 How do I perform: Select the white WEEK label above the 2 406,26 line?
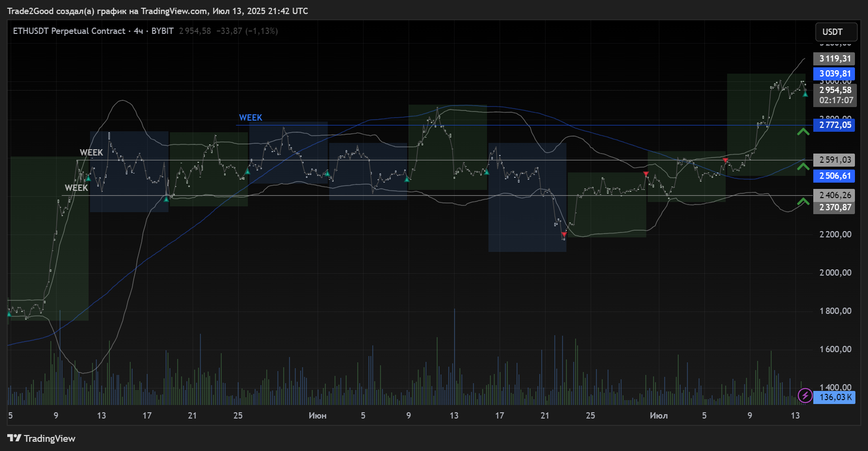(x=76, y=188)
